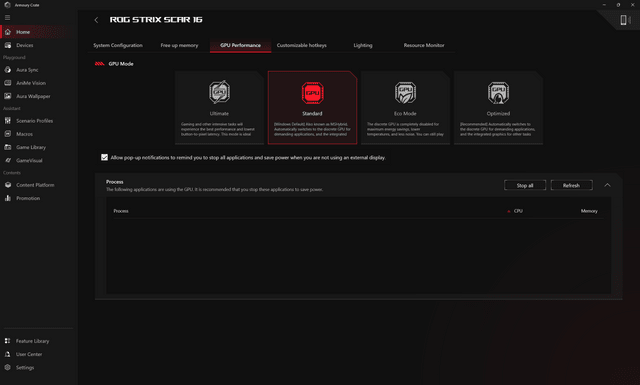Click the Stop all button
This screenshot has width=640, height=385.
(x=525, y=185)
